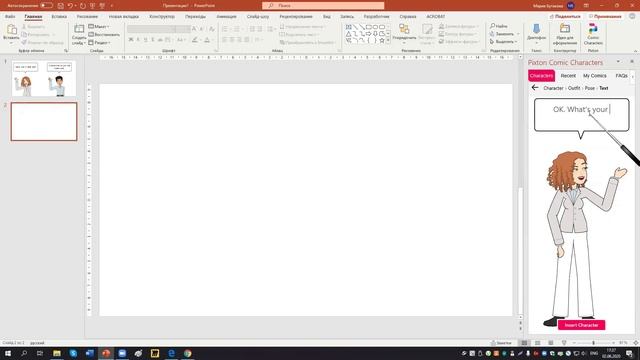The height and width of the screenshot is (360, 640).
Task: Click the New Slide (Создать слайд) icon
Action: [x=79, y=29]
